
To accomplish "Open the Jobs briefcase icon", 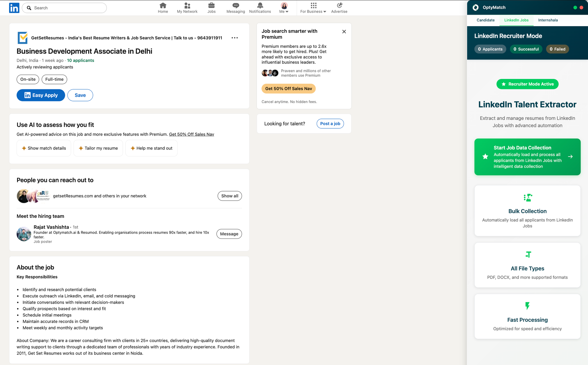I will click(x=211, y=6).
